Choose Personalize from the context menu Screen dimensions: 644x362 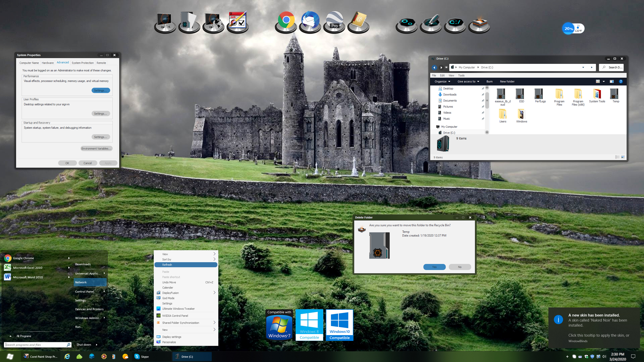(186, 342)
